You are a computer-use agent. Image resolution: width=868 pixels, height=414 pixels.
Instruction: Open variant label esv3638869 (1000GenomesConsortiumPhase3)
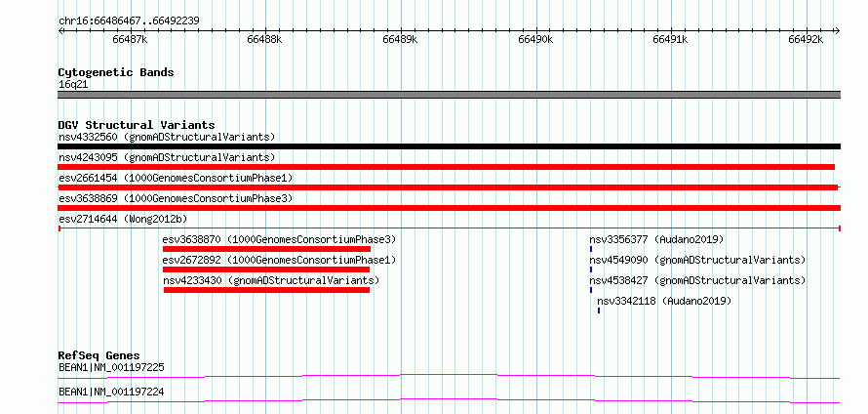click(176, 198)
